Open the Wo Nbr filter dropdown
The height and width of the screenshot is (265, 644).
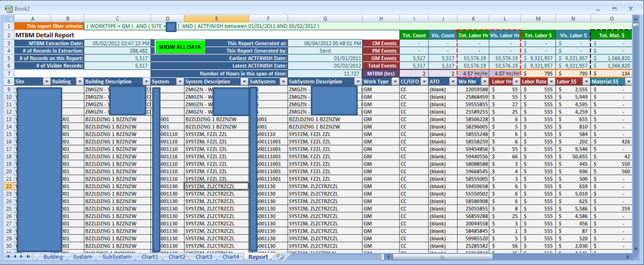tap(485, 81)
